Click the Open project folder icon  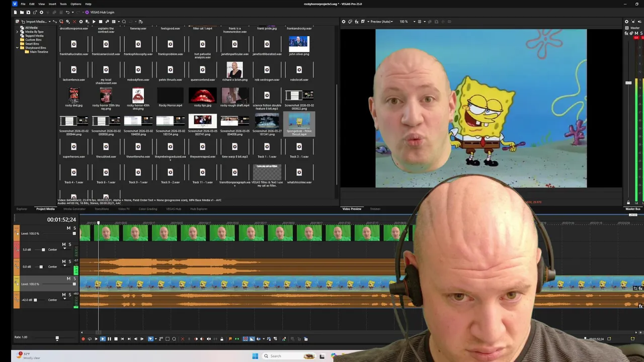[x=22, y=12]
